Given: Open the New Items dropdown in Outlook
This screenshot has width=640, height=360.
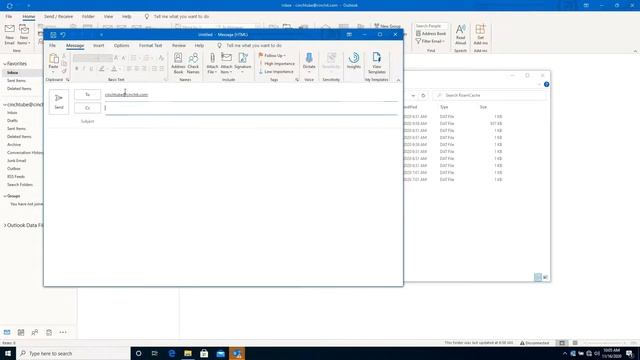Looking at the screenshot, I should click(24, 35).
